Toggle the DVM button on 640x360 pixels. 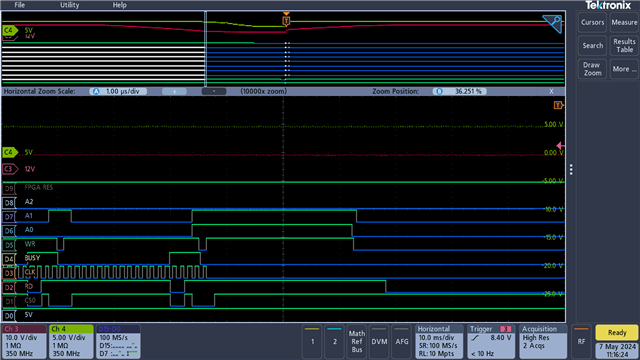tap(379, 342)
